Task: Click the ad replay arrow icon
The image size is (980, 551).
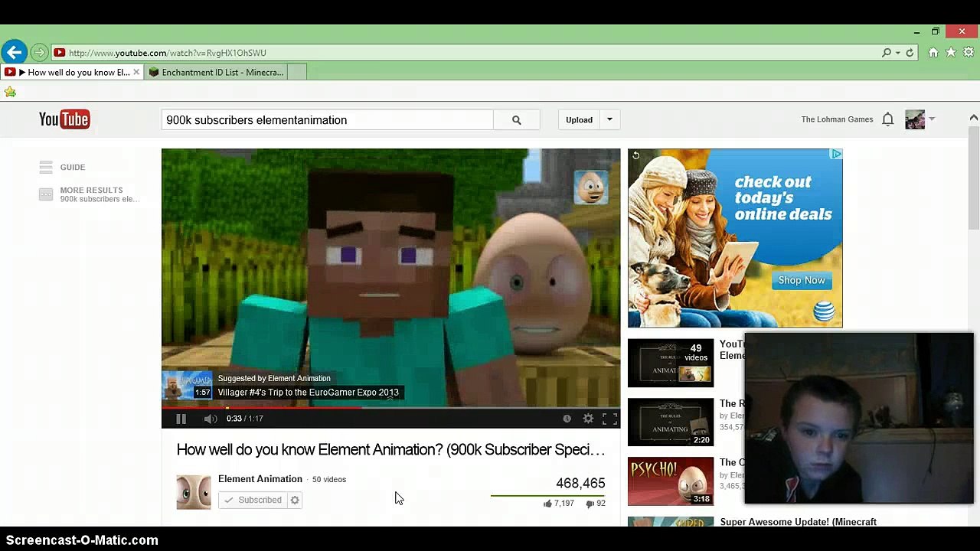Action: pyautogui.click(x=635, y=155)
